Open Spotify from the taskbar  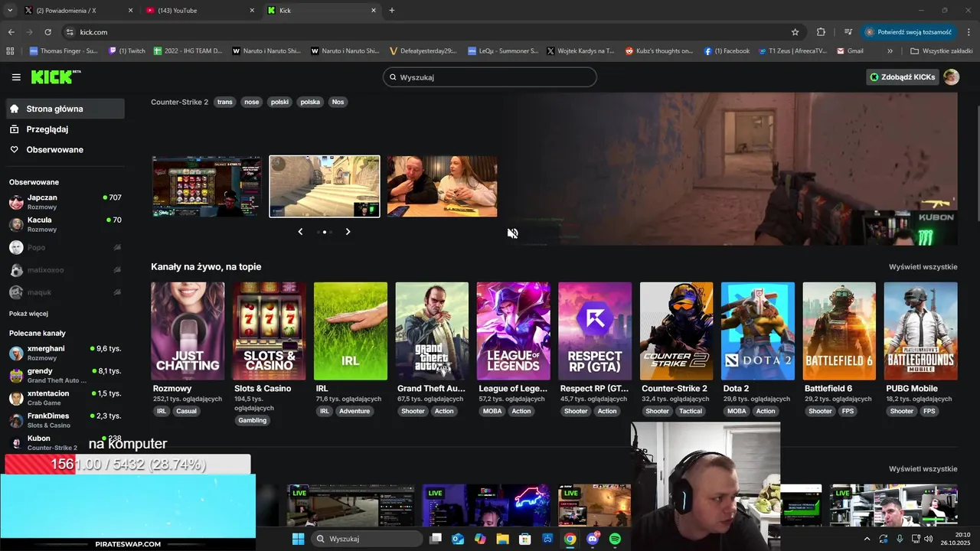615,539
